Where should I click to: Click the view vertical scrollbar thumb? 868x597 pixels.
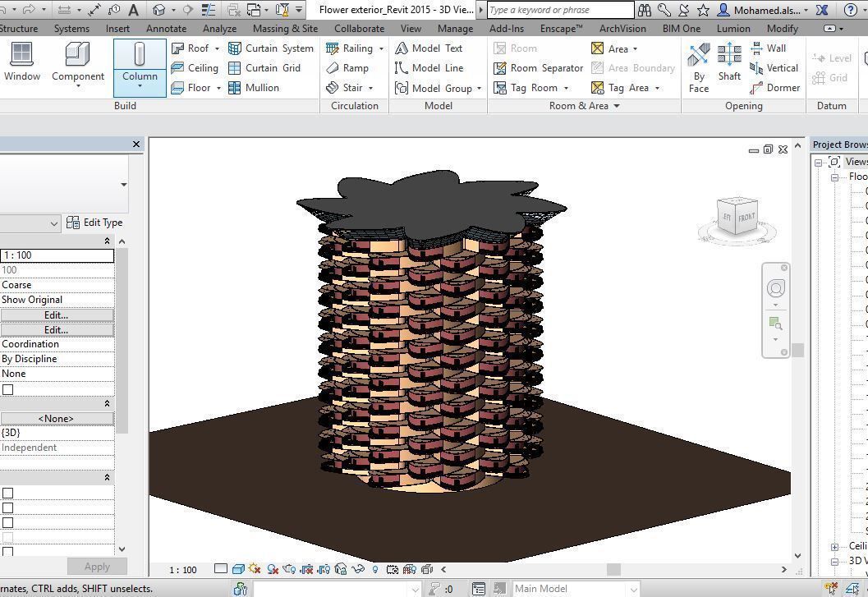pyautogui.click(x=797, y=350)
